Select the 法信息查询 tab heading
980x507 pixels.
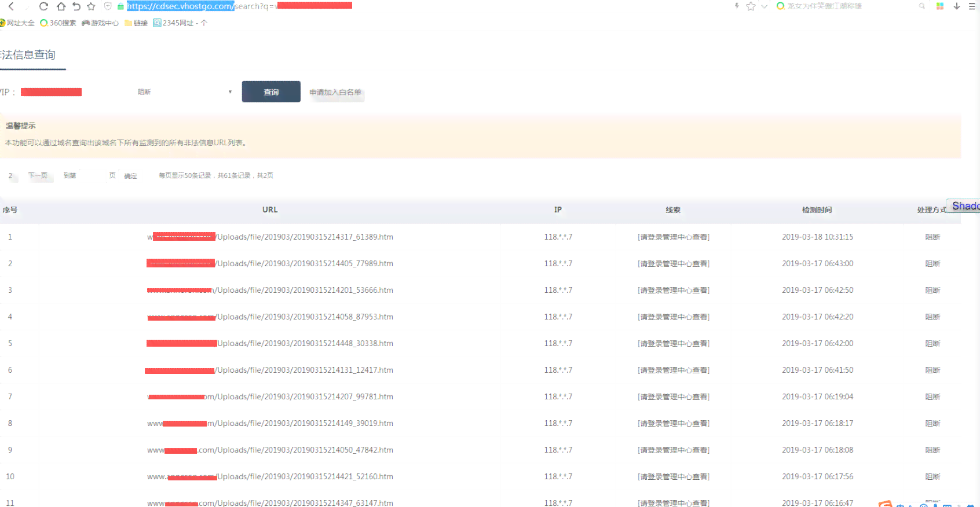28,55
